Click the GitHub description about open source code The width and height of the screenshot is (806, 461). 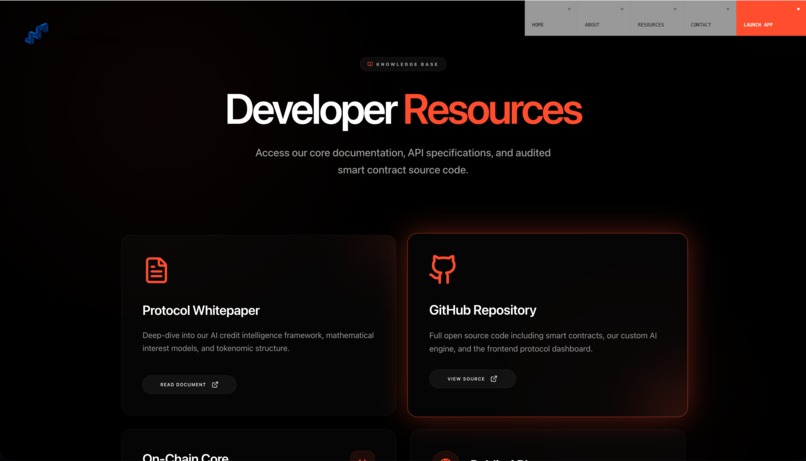point(543,342)
